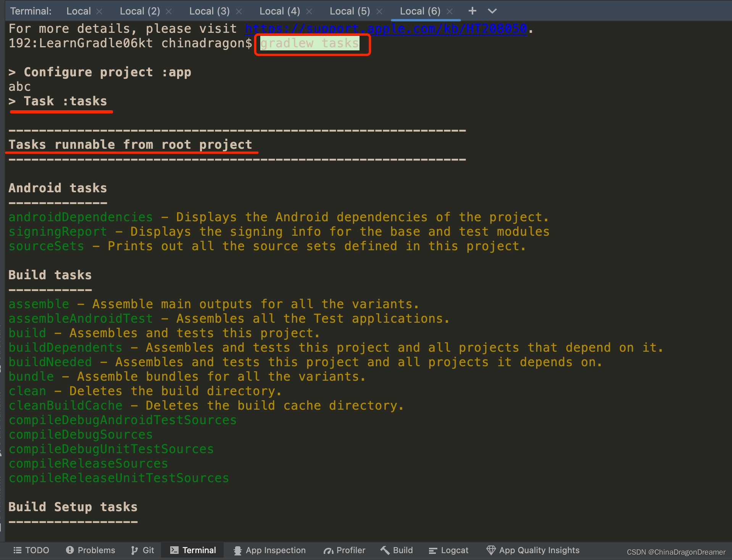Open the Profiler tool window
732x560 pixels.
click(x=344, y=550)
